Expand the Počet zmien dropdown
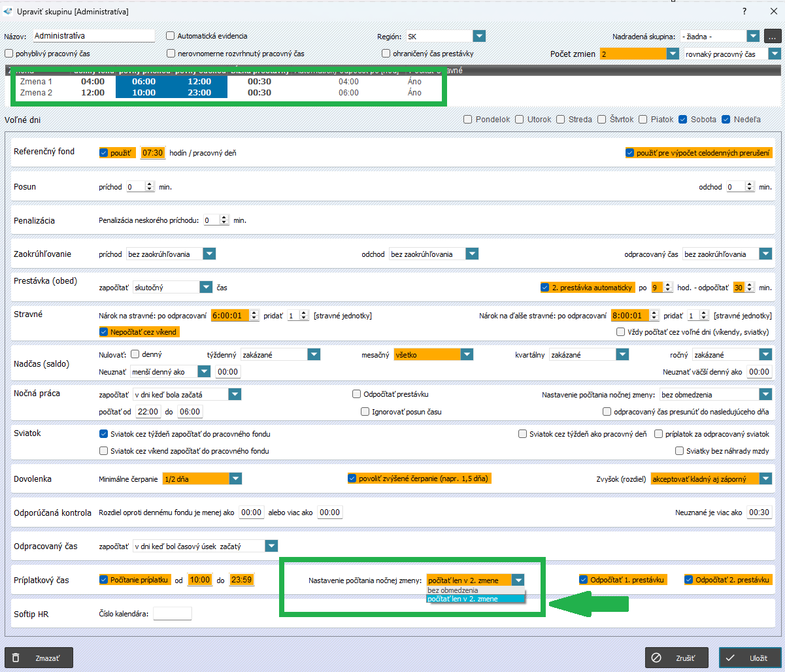The image size is (785, 672). 673,54
